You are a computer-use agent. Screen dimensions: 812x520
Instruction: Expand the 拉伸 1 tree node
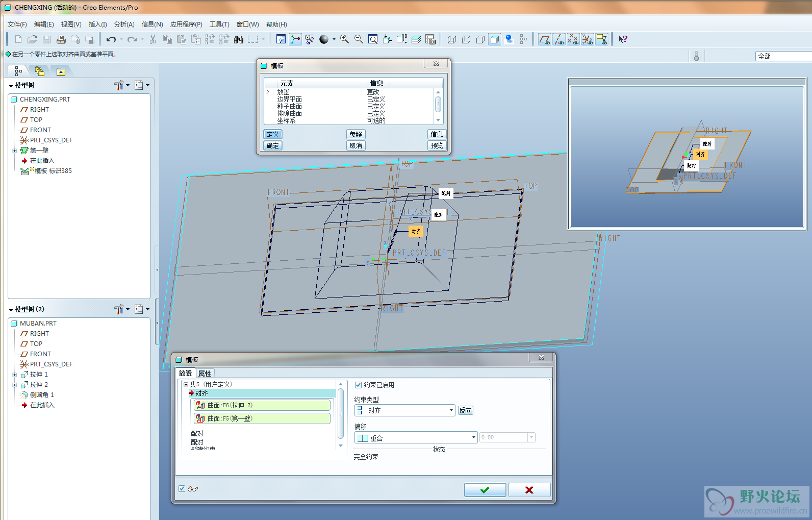coord(15,375)
